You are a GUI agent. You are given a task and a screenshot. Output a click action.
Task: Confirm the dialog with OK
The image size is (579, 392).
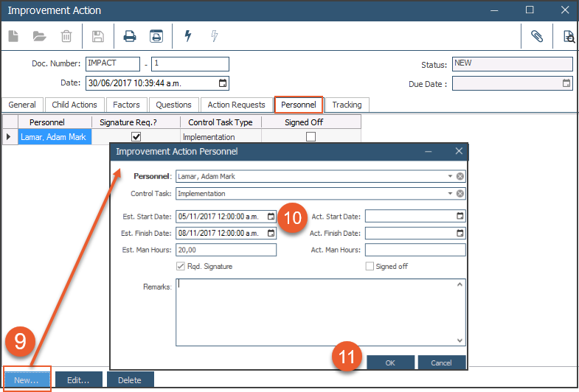coord(390,363)
